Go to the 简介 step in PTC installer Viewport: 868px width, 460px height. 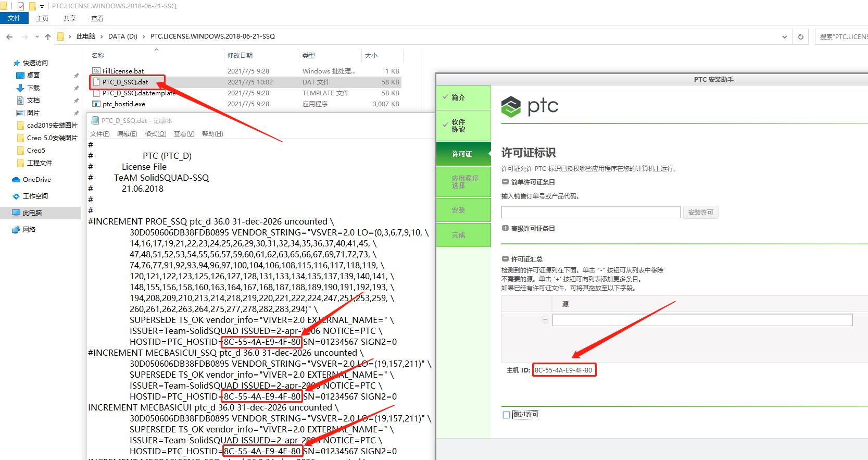[x=463, y=97]
